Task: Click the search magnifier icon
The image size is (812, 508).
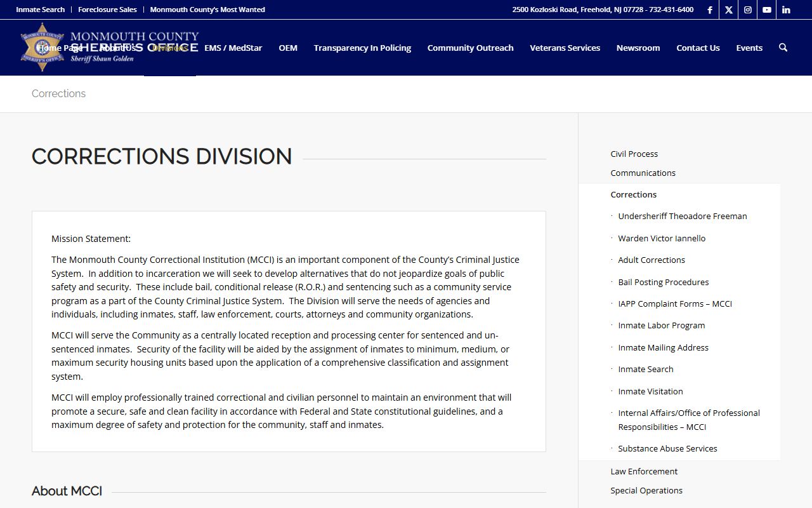Action: (x=783, y=48)
